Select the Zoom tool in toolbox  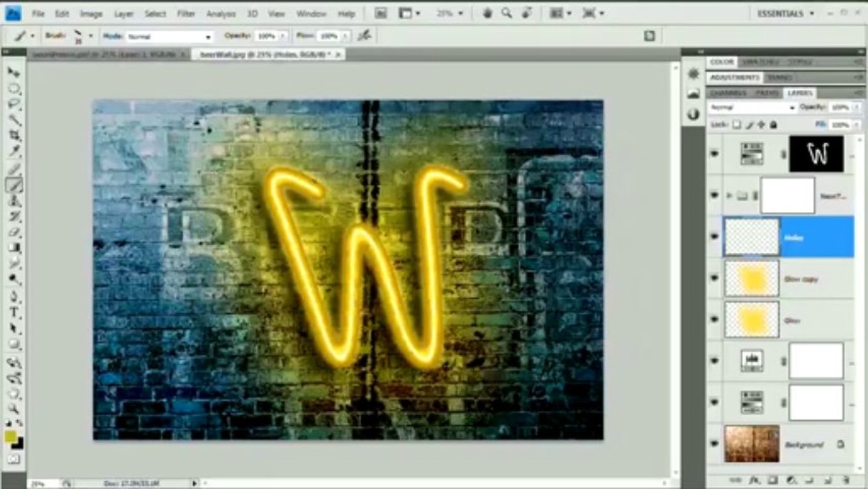click(14, 409)
